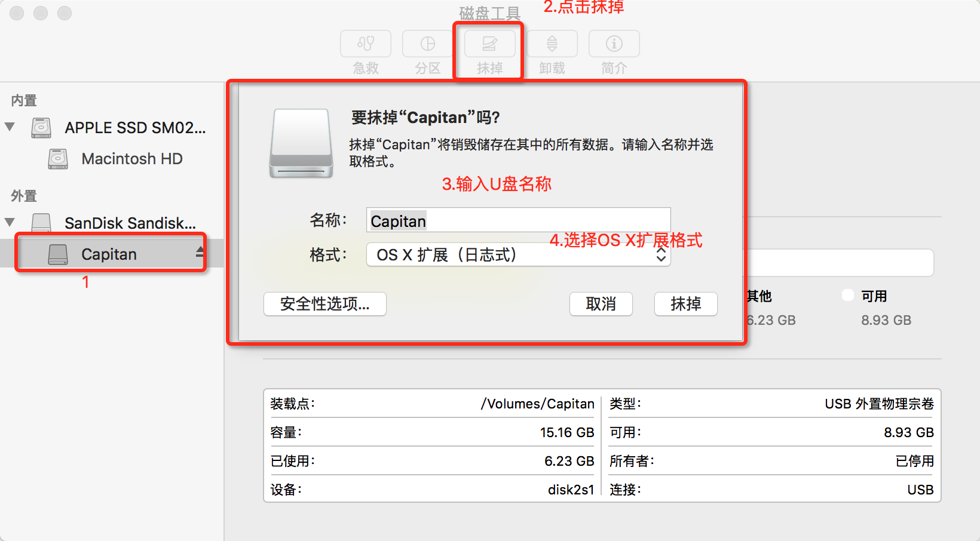Click the 容量 label in info table

(286, 432)
